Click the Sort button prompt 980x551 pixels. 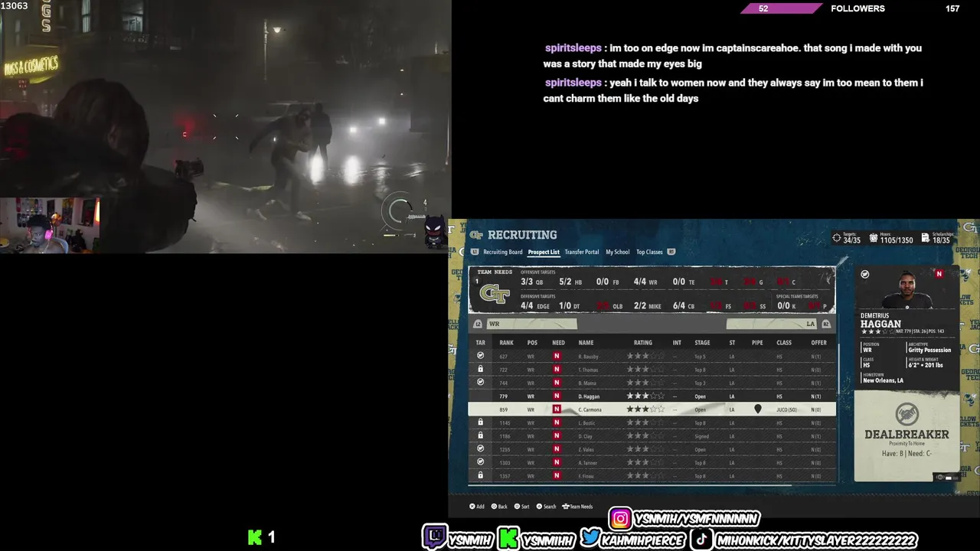(522, 507)
